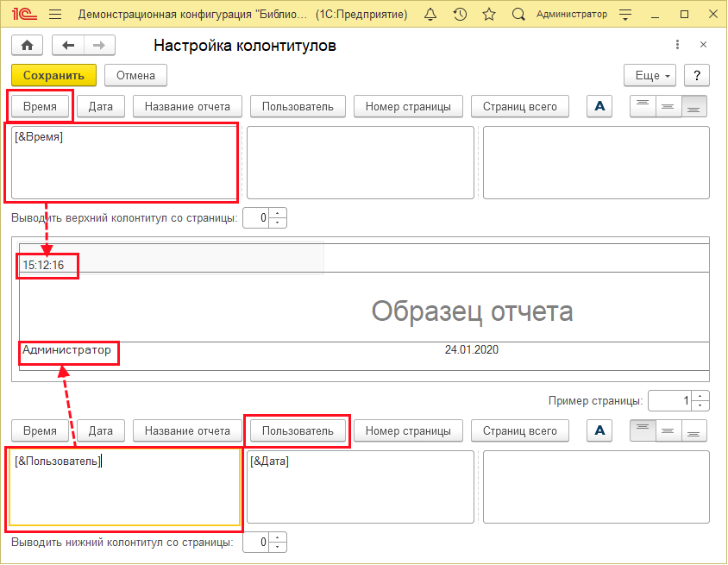Click the 1C logo icon
Image resolution: width=728 pixels, height=565 pixels.
coord(24,15)
